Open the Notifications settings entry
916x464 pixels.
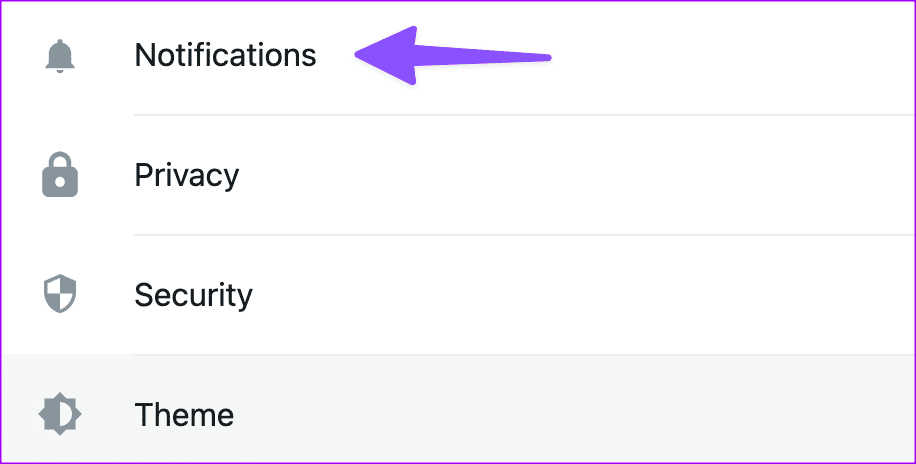click(458, 57)
